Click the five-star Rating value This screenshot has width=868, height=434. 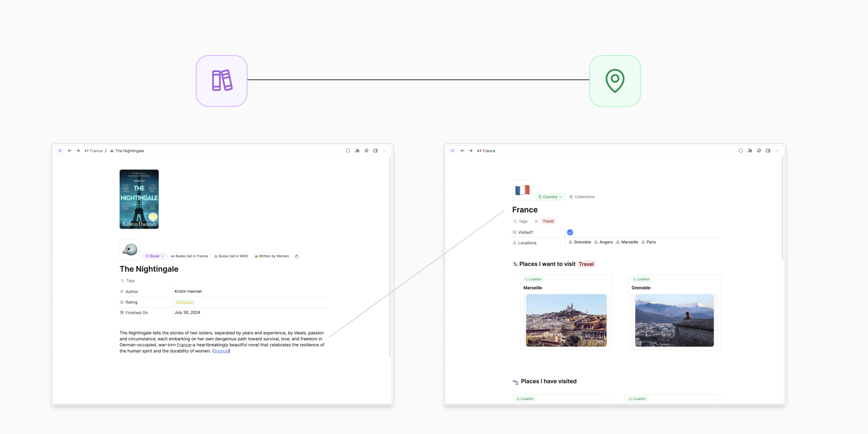tap(184, 302)
